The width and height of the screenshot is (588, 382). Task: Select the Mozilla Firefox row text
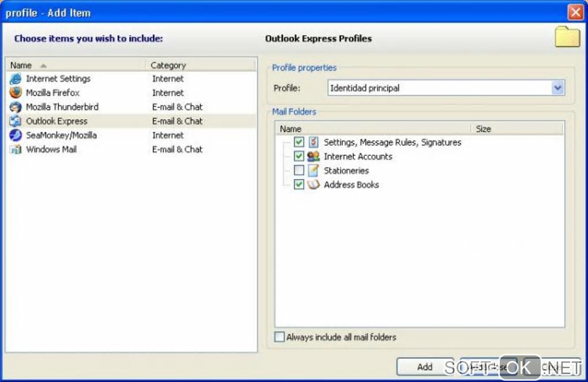tap(53, 93)
